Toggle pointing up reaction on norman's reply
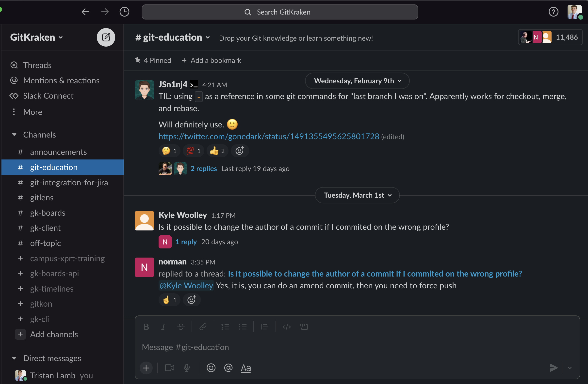Screen dimensions: 588x384 [169, 300]
